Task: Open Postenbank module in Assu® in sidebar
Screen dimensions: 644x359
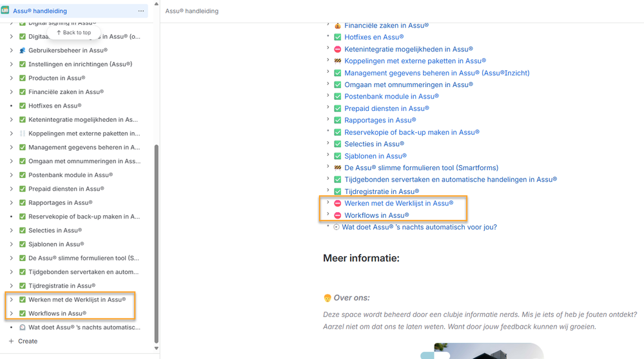Action: click(71, 175)
